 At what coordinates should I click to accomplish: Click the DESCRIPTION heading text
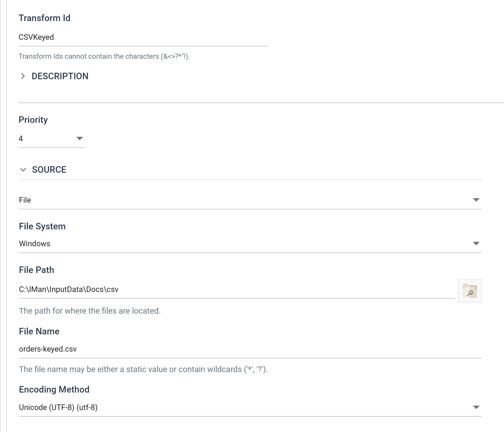pyautogui.click(x=60, y=76)
